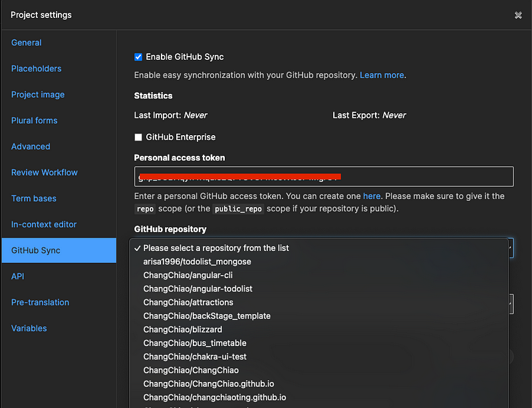Check the GitHub Enterprise checkbox

tap(138, 137)
